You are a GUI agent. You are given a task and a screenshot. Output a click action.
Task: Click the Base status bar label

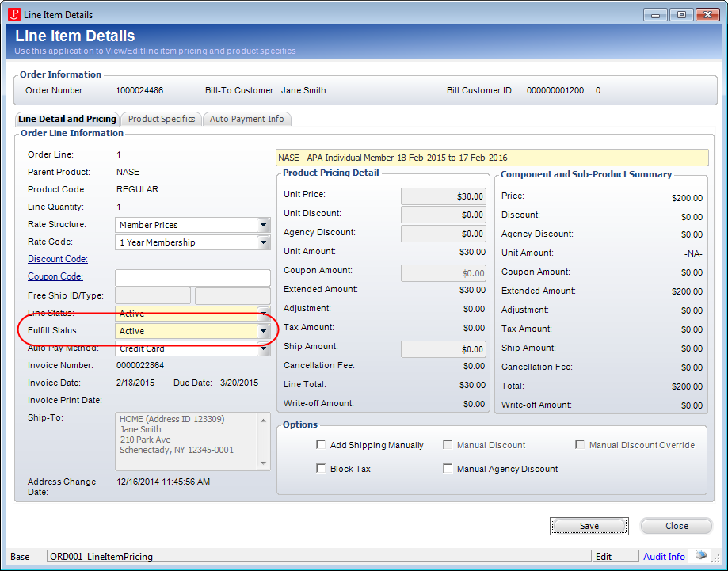click(20, 557)
